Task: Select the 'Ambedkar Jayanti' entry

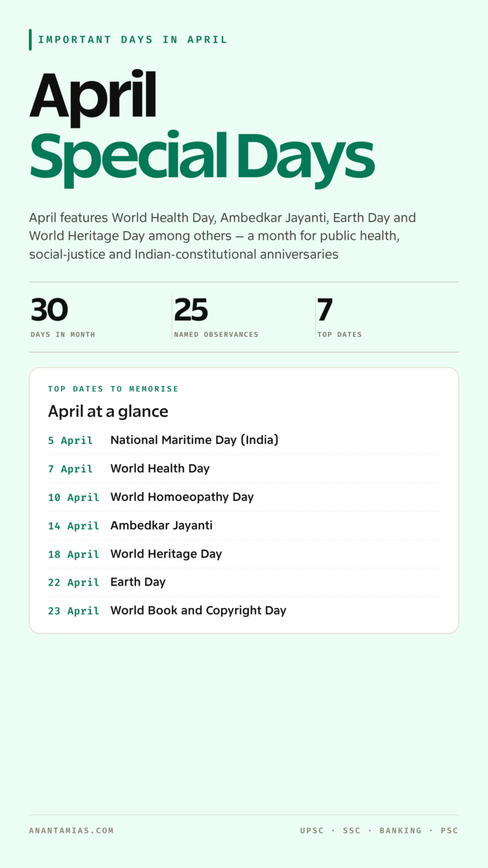Action: point(161,525)
